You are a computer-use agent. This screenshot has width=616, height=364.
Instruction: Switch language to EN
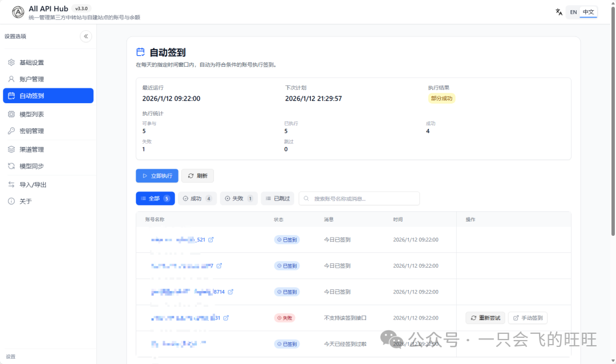click(x=573, y=12)
